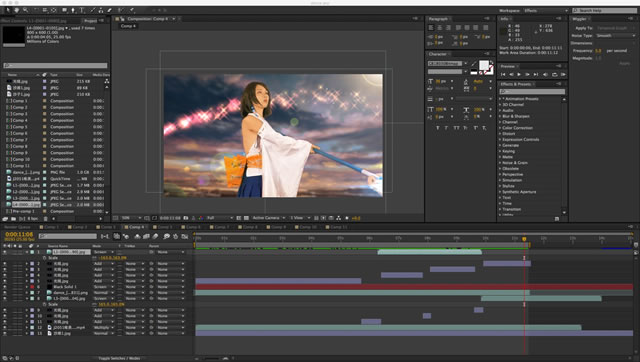Select the Zoom magnifier tool
Viewport: 640px width, 362px height.
[26, 10]
